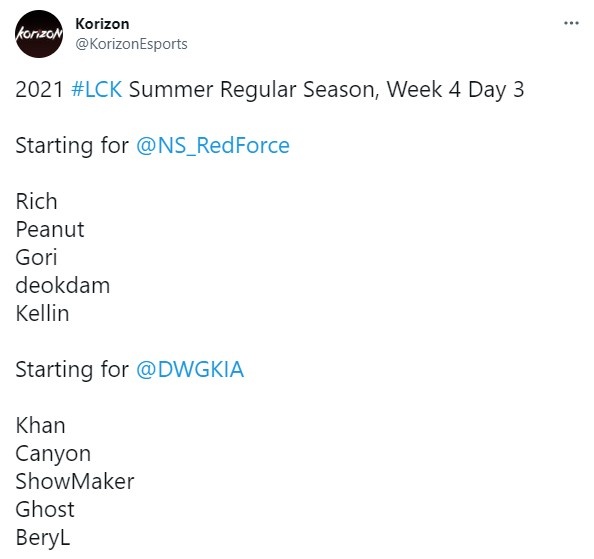Click the player name BeryL
This screenshot has height=559, width=594.
[x=43, y=539]
